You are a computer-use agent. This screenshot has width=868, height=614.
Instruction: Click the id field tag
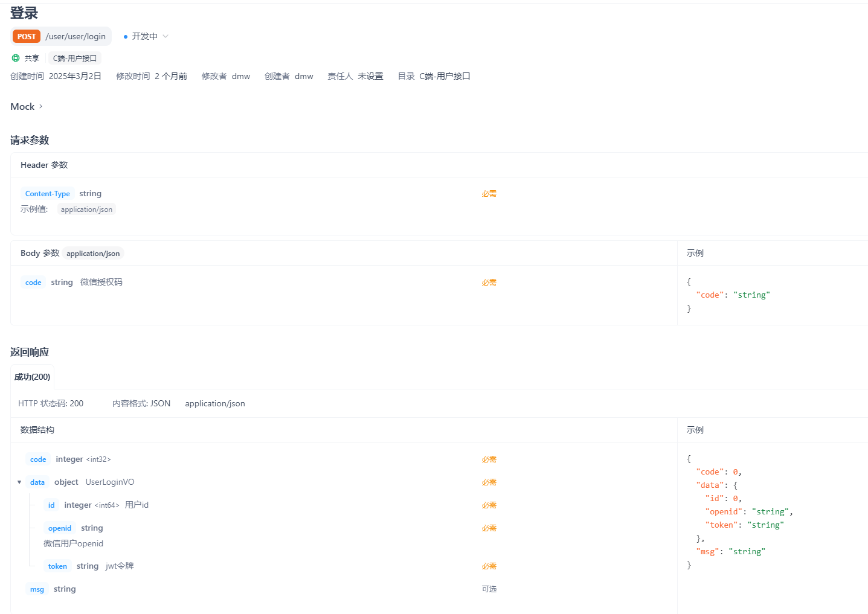point(51,505)
